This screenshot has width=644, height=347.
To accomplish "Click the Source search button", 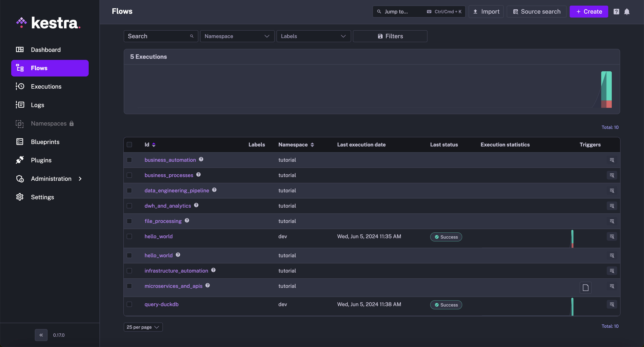I will pos(536,12).
